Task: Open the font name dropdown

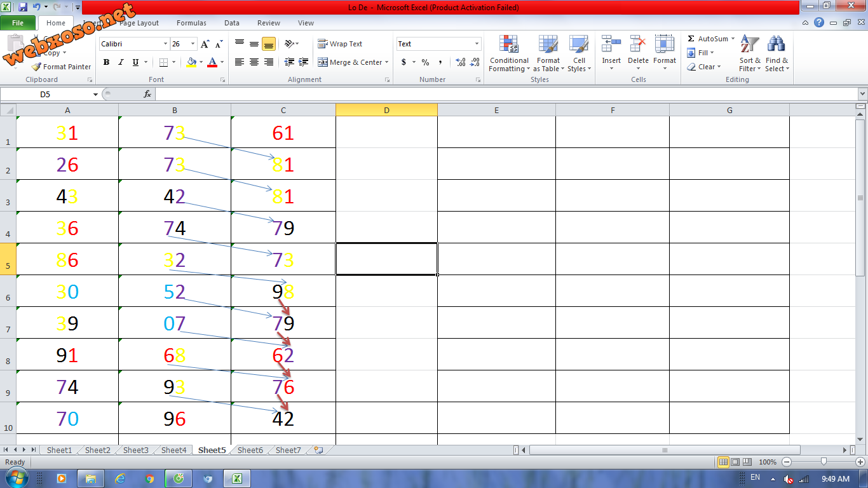Action: [x=165, y=44]
